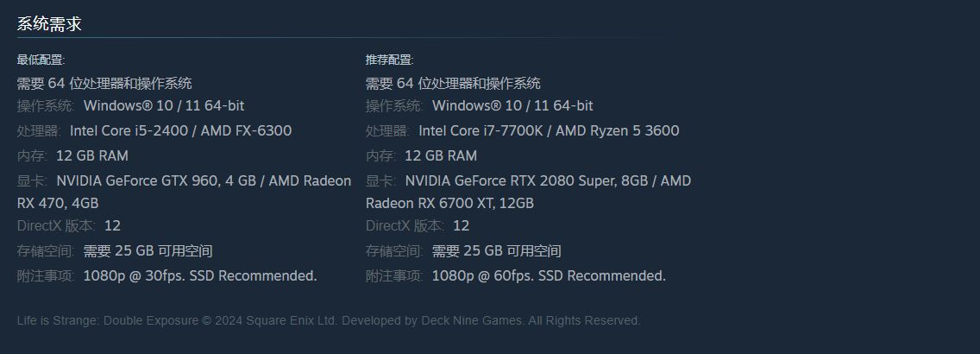Click the Radeon RX 470, 4GB line
Screen dimensions: 980x354
[58, 204]
